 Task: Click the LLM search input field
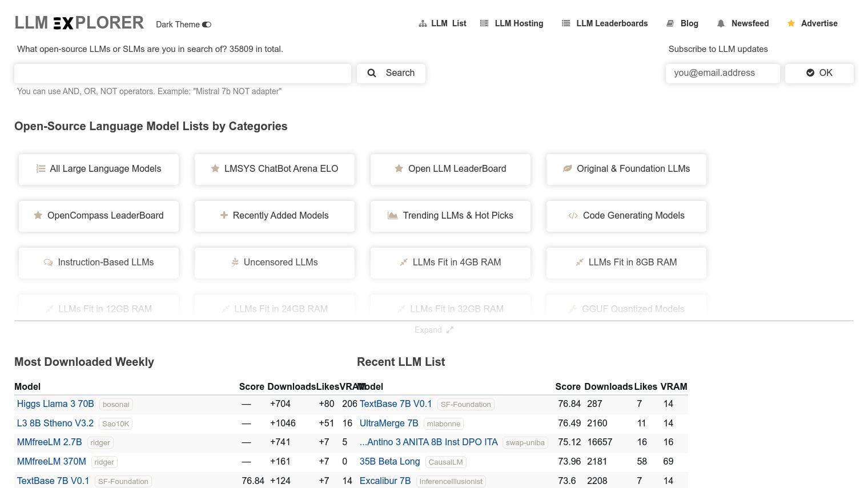coord(183,73)
